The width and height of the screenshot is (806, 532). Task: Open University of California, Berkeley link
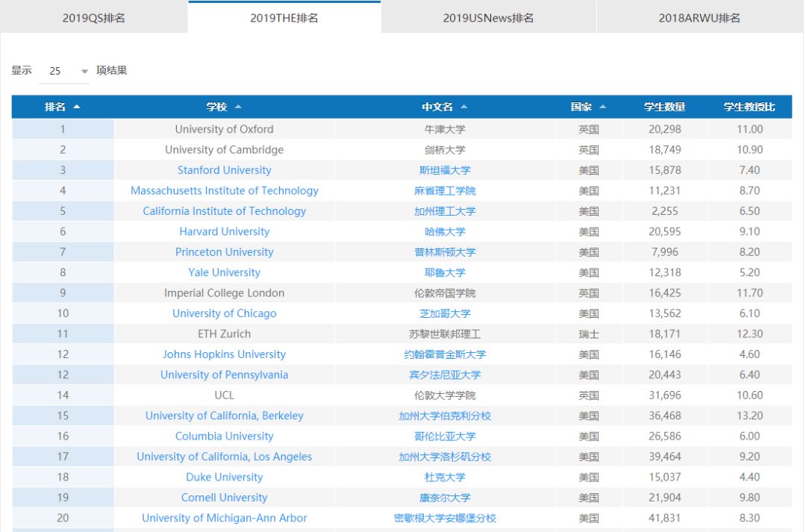point(224,416)
